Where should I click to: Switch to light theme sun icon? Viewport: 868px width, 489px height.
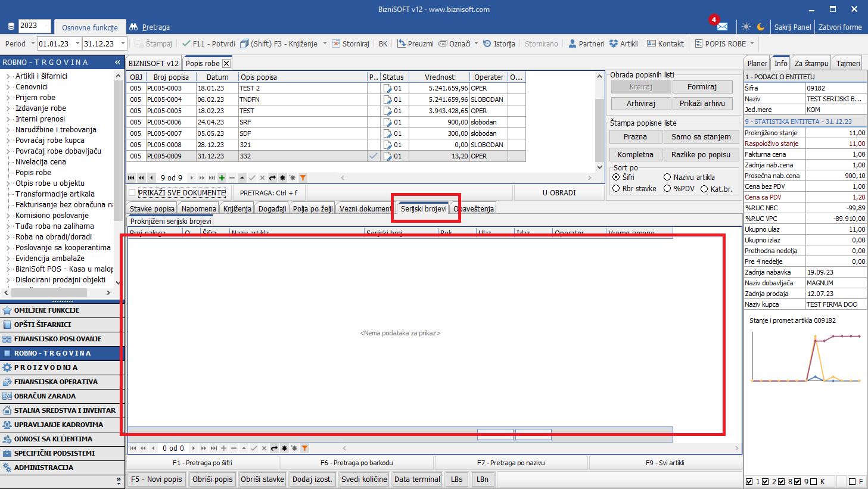coord(746,27)
